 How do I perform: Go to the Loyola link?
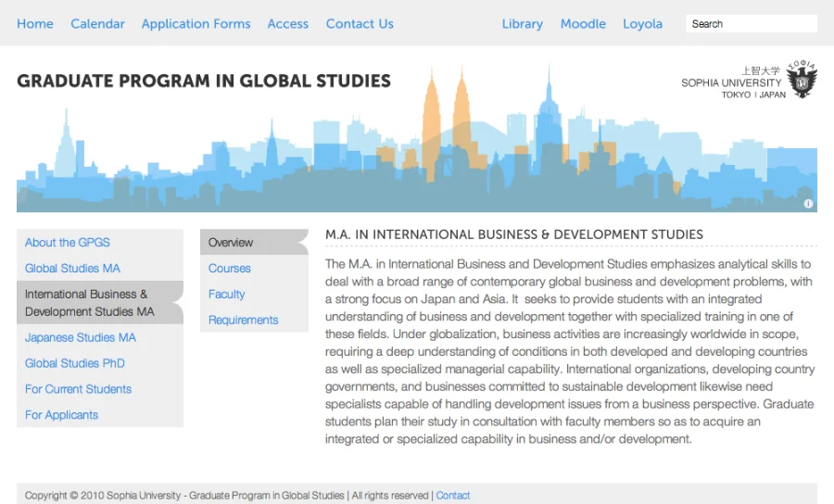click(x=642, y=24)
